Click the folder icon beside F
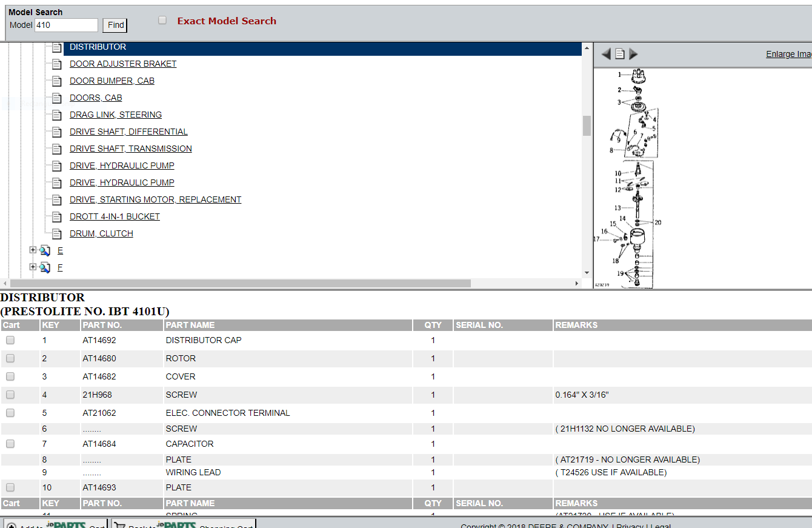Image resolution: width=812 pixels, height=528 pixels. pos(45,267)
